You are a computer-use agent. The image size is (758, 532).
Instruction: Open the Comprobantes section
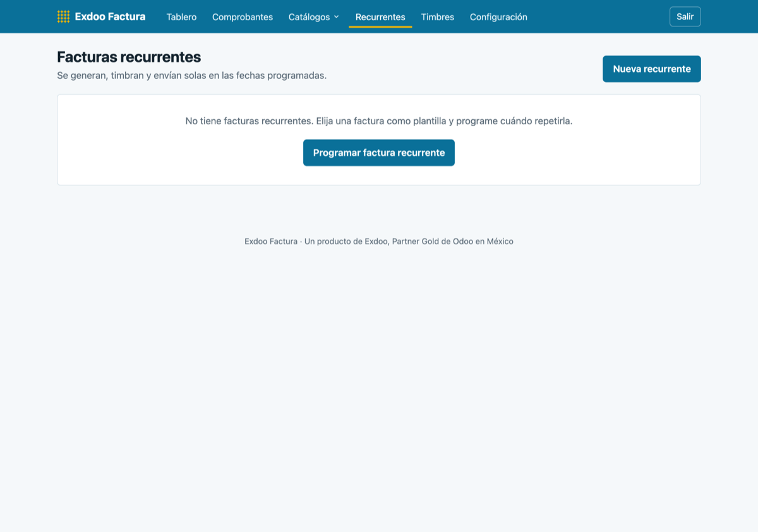click(x=243, y=17)
